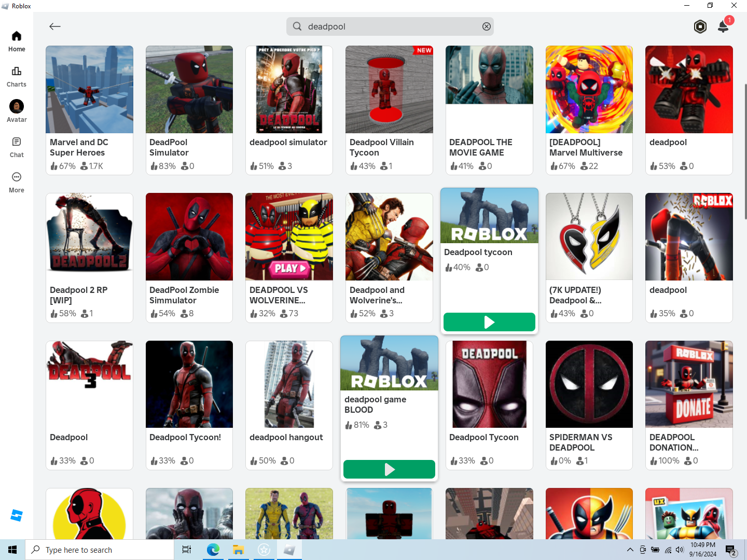
Task: Open File Explorer from the taskbar
Action: point(238,550)
